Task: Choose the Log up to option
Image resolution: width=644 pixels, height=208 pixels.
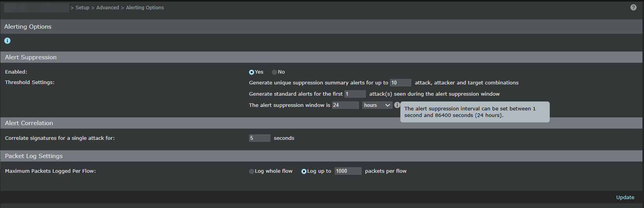Action: (x=304, y=171)
